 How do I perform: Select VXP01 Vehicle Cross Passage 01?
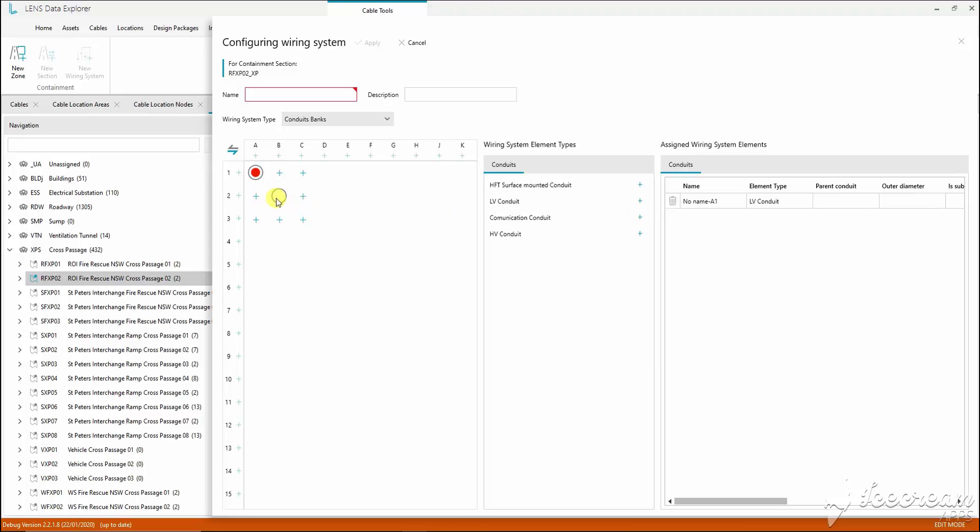pyautogui.click(x=92, y=450)
